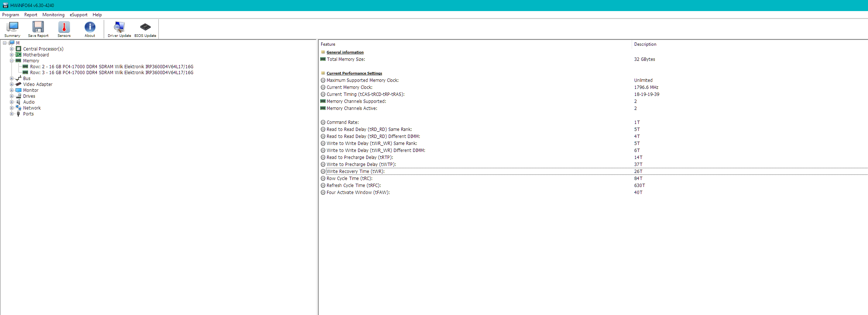Select Write Recovery Time (tWR) row
868x315 pixels.
click(594, 172)
